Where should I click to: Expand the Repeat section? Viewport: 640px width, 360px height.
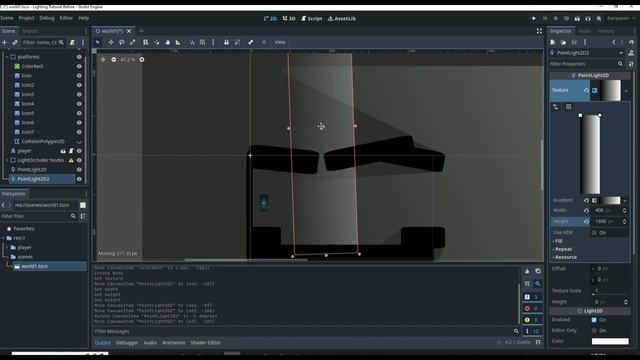tap(562, 249)
